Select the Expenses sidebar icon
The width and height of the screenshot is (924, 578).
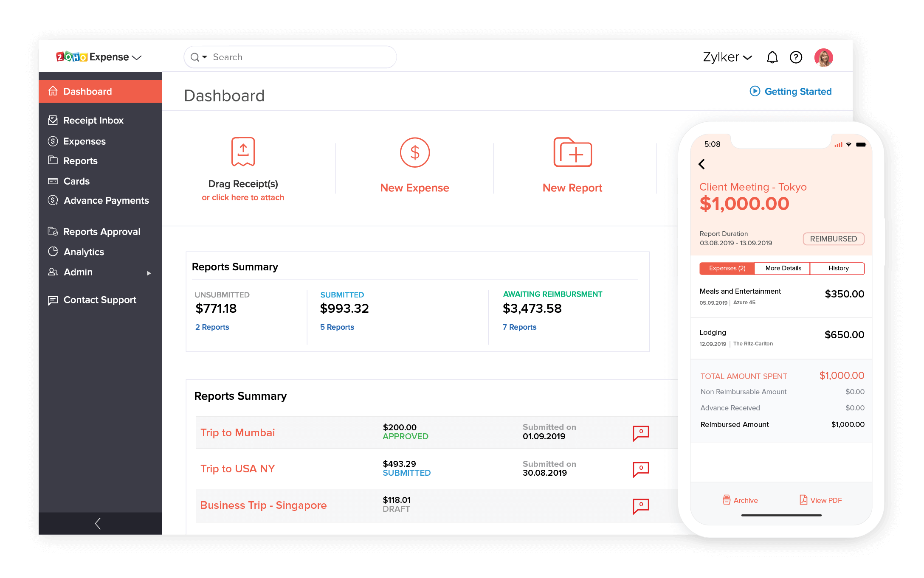pyautogui.click(x=53, y=141)
